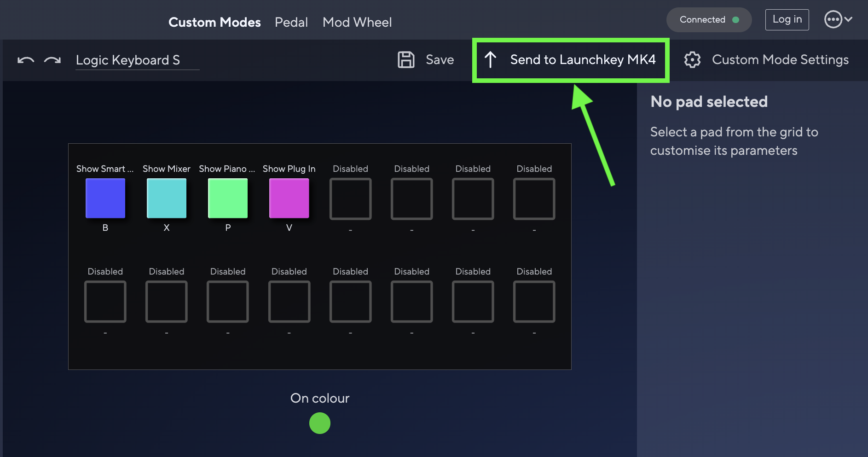Switch to the Pedal tab
This screenshot has width=868, height=457.
click(291, 22)
